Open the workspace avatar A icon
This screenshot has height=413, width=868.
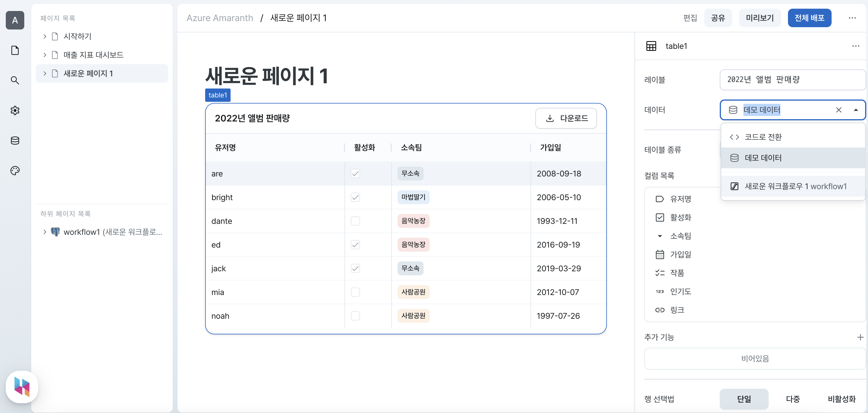[15, 20]
